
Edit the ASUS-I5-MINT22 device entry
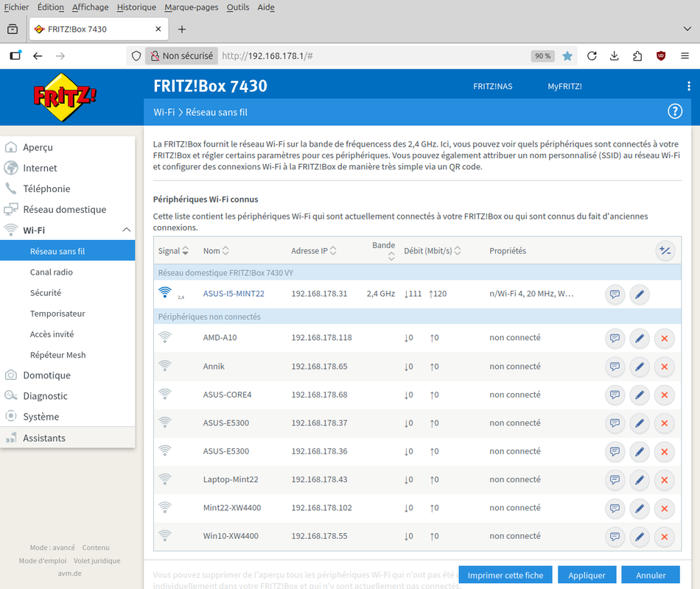click(x=640, y=294)
